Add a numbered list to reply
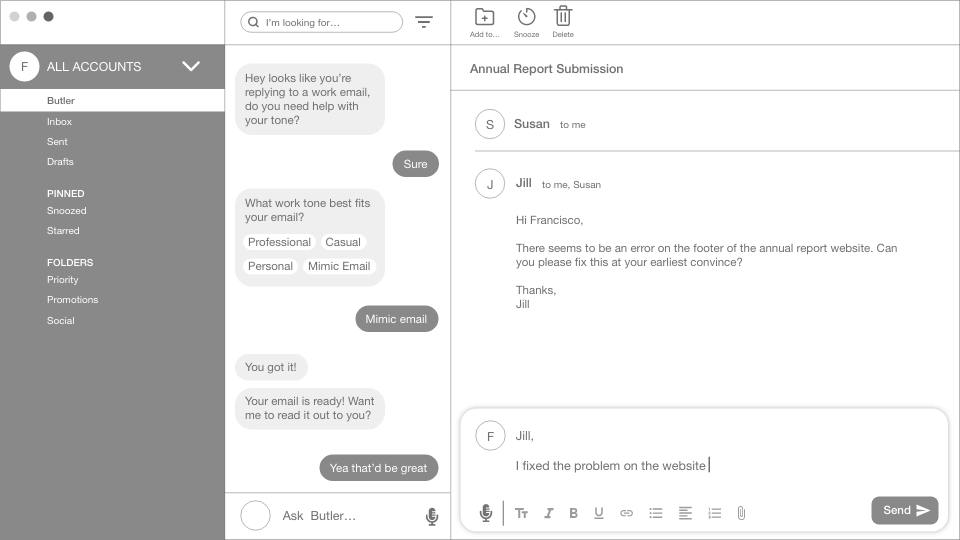Image resolution: width=960 pixels, height=540 pixels. [714, 513]
